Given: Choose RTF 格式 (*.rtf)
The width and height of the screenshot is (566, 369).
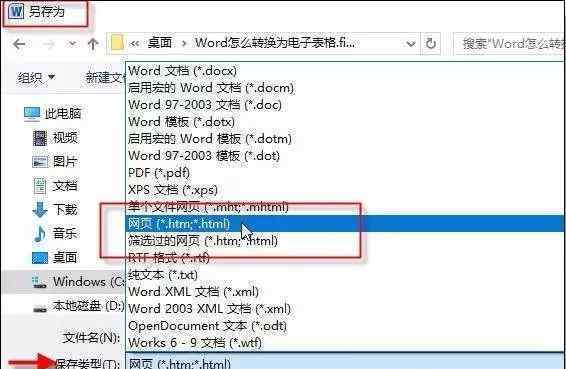Looking at the screenshot, I should [345, 257].
